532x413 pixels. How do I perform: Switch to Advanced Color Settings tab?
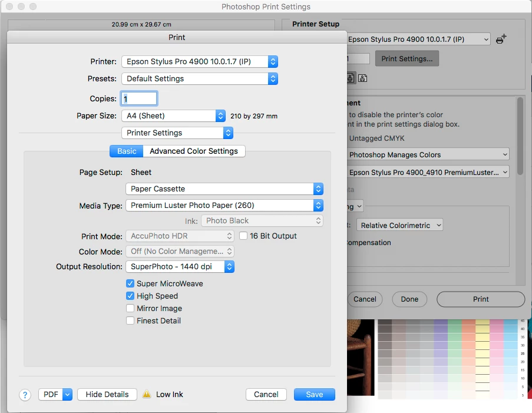point(194,151)
